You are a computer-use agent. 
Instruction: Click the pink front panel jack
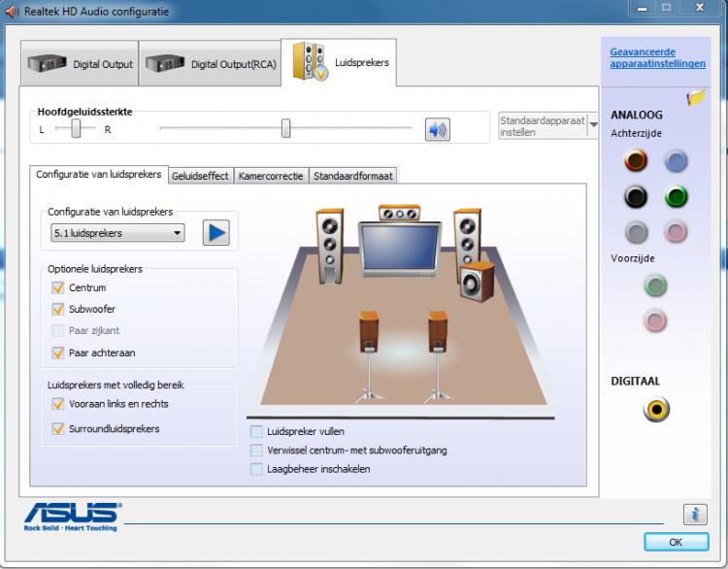(655, 320)
